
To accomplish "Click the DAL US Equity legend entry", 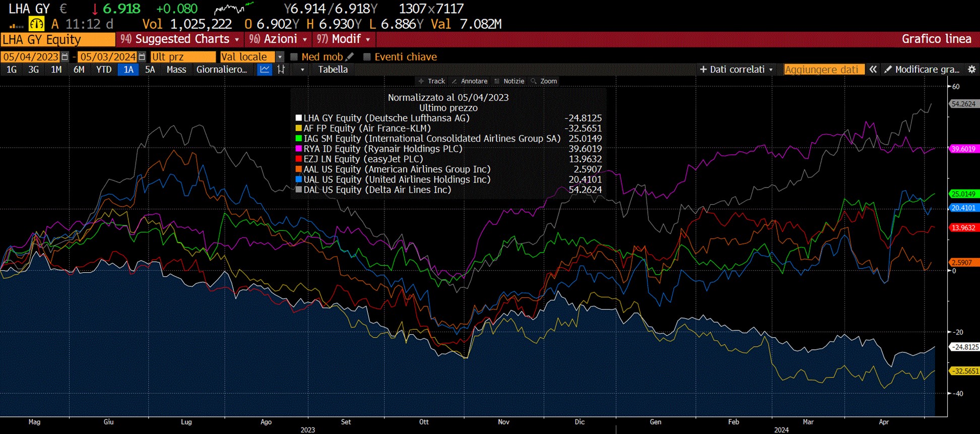I will 377,190.
